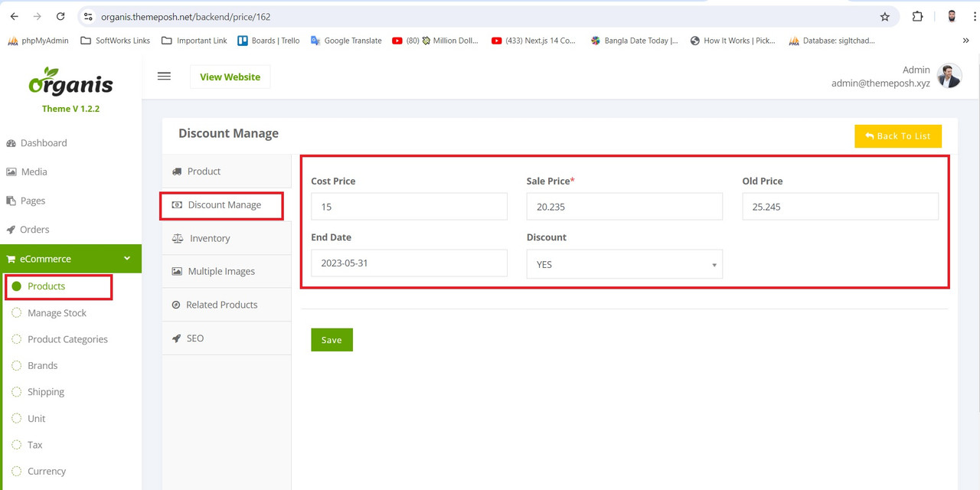Click compass icon beside Related Products

click(177, 305)
